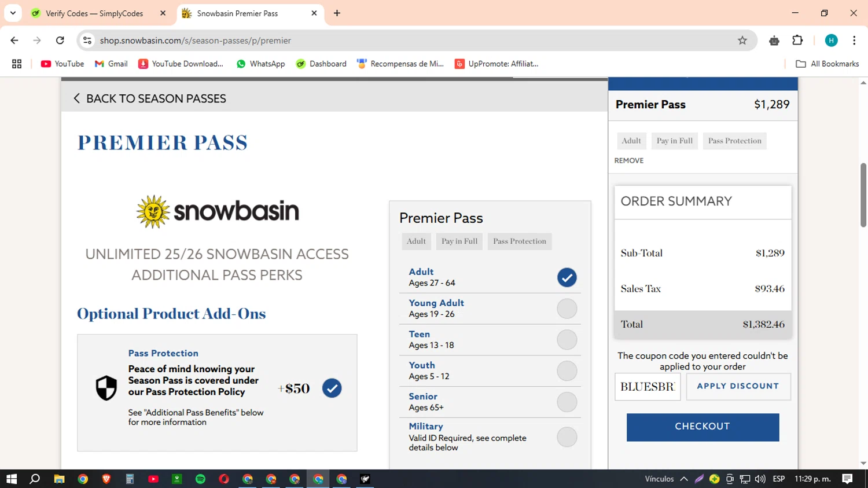Viewport: 868px width, 488px height.
Task: Open All Bookmarks folder
Action: coord(827,64)
